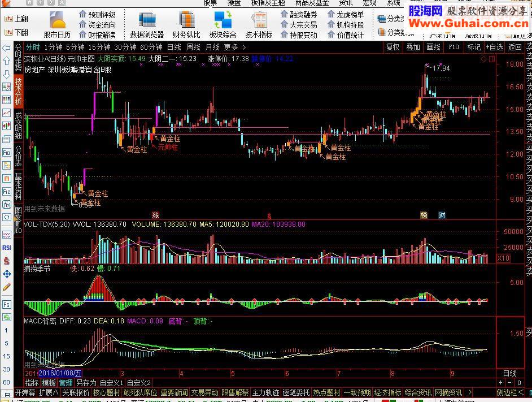Click the blue four-way move arrows icon

[6, 274]
